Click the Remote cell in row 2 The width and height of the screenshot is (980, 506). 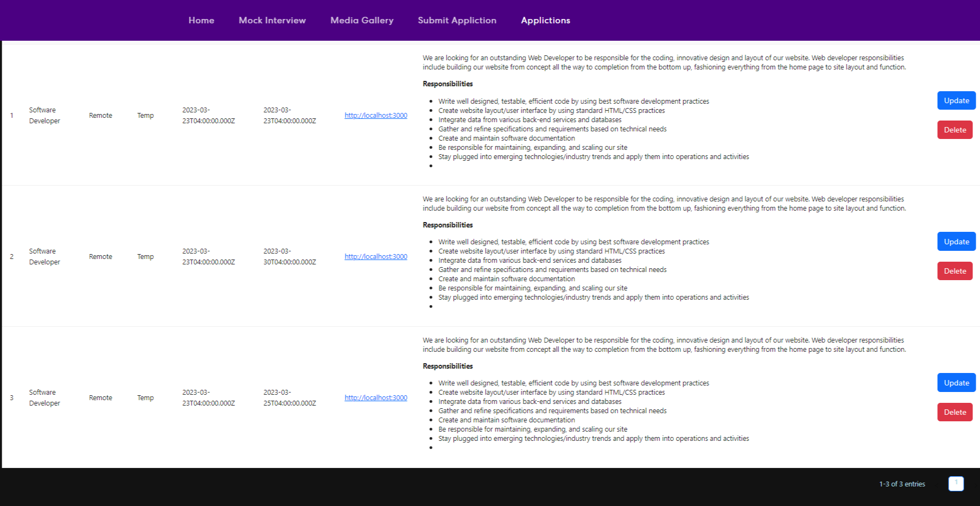pos(100,256)
